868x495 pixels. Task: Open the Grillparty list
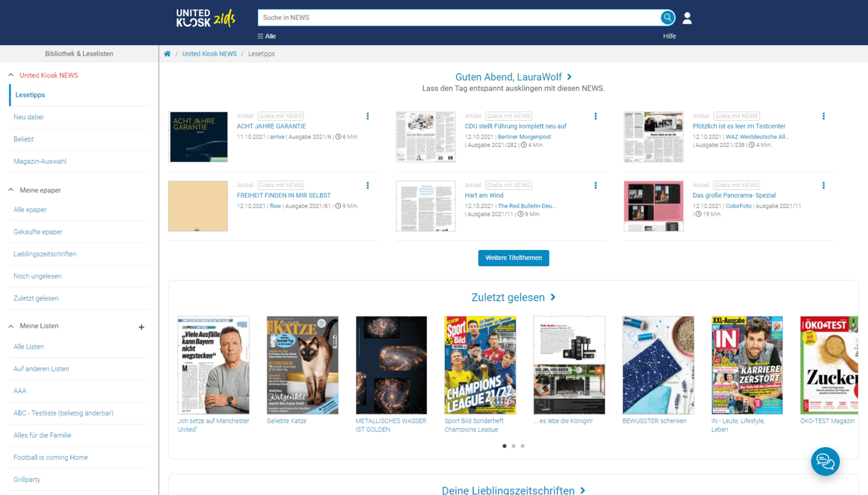pyautogui.click(x=27, y=479)
